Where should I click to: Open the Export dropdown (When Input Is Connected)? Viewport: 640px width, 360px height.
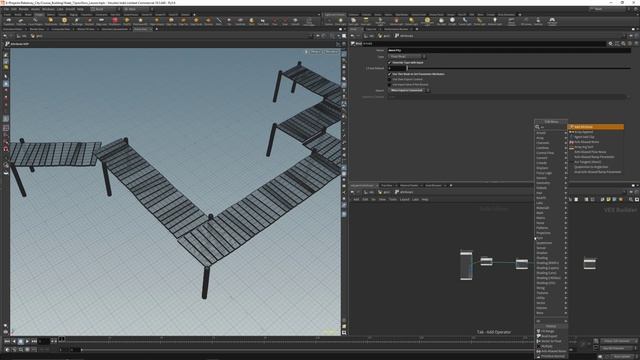click(409, 90)
